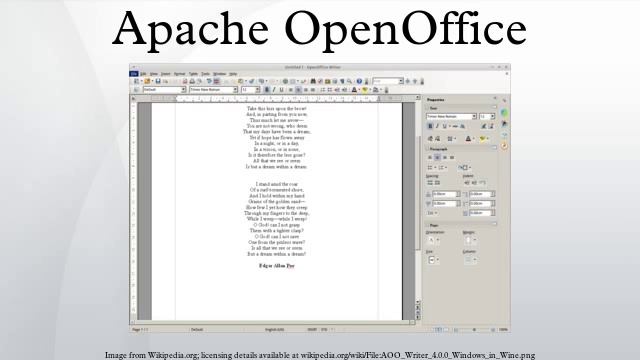640x360 pixels.
Task: Click the Numbering list icon in formatting toolbar
Action: [x=323, y=89]
